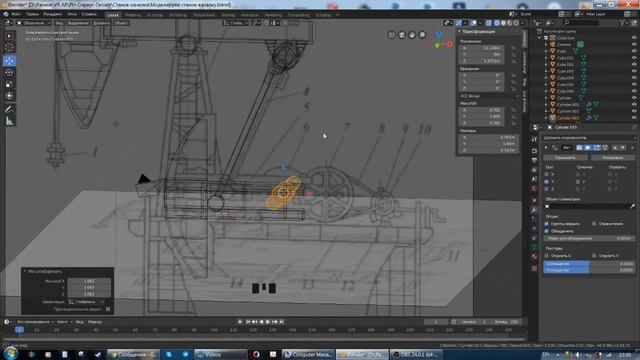640x360 pixels.
Task: Hide Cylinder.003 via its eye icon
Action: (634, 118)
